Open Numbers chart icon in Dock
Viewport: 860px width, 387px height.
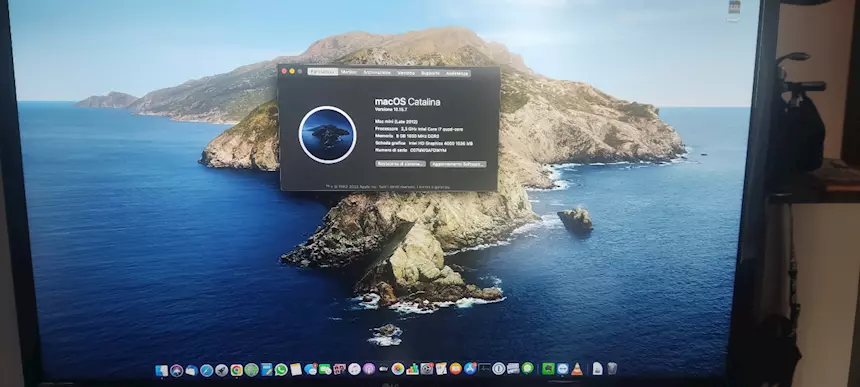(x=412, y=369)
